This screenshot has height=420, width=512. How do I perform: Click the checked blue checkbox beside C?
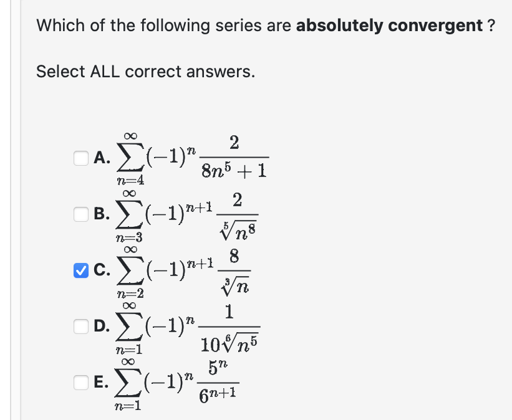tap(80, 270)
